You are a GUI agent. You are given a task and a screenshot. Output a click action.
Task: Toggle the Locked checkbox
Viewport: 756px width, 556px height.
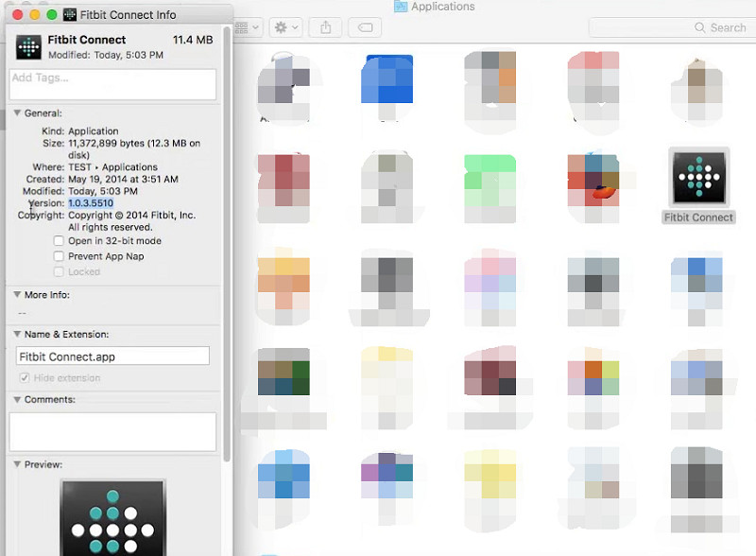point(59,271)
